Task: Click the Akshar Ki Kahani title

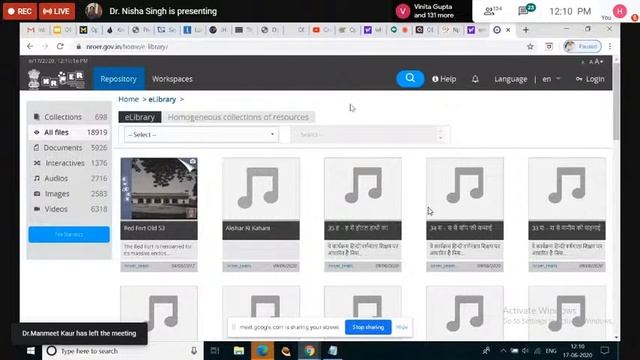Action: 248,228
